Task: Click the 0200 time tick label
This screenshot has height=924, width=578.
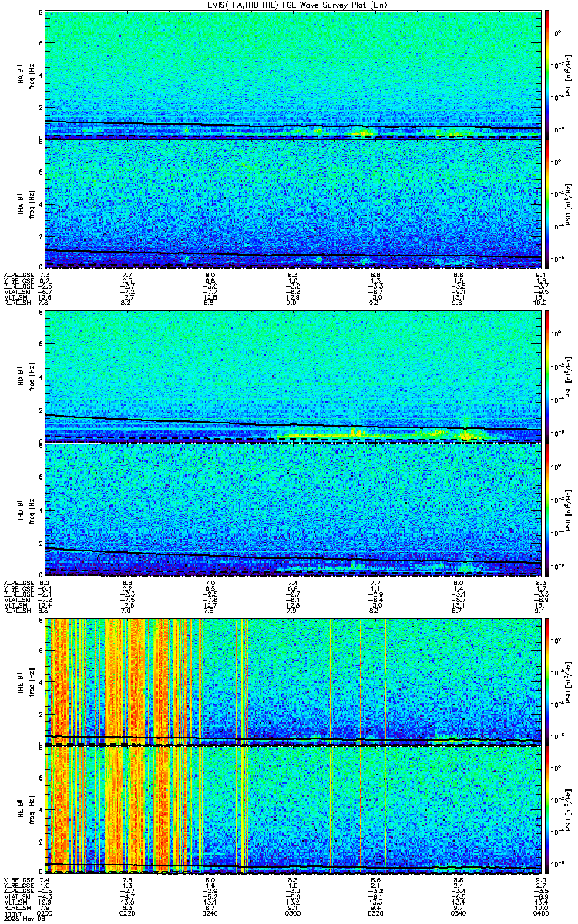Action: 45,912
